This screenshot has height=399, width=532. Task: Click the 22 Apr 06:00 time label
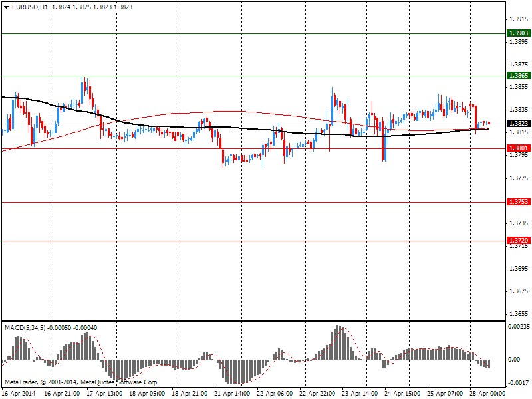[x=275, y=394]
